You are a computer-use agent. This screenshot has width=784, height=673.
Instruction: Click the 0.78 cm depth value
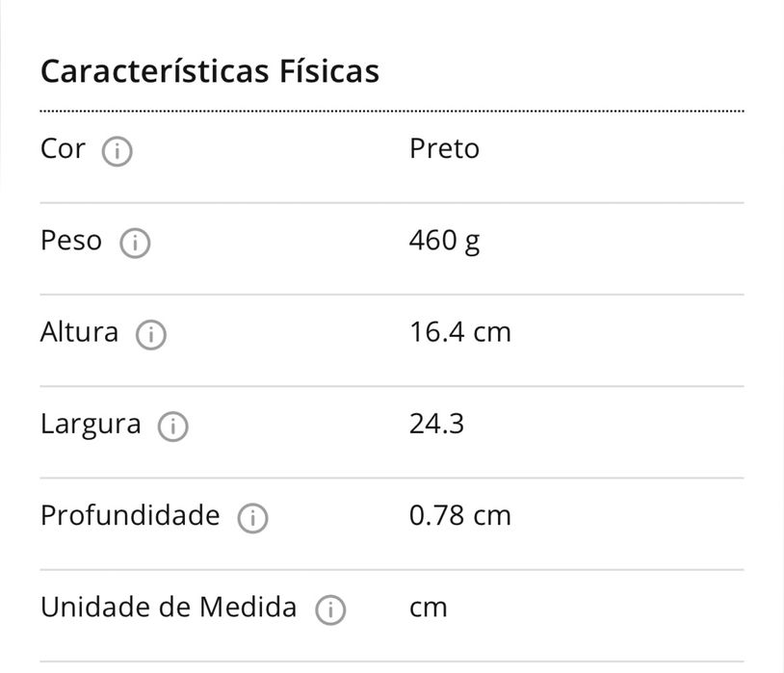[459, 515]
